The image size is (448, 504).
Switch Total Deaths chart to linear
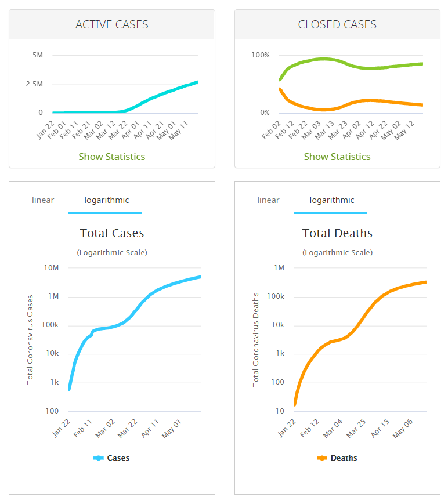[268, 200]
